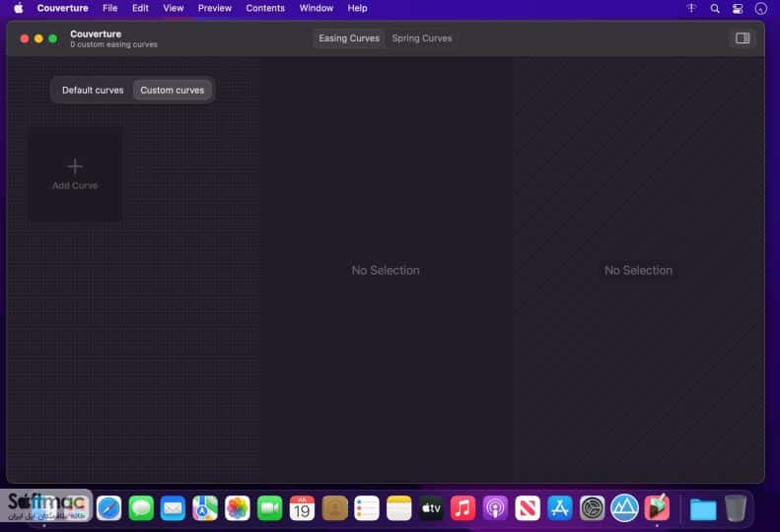Close the Couverture window
Viewport: 780px width, 532px height.
pos(25,38)
